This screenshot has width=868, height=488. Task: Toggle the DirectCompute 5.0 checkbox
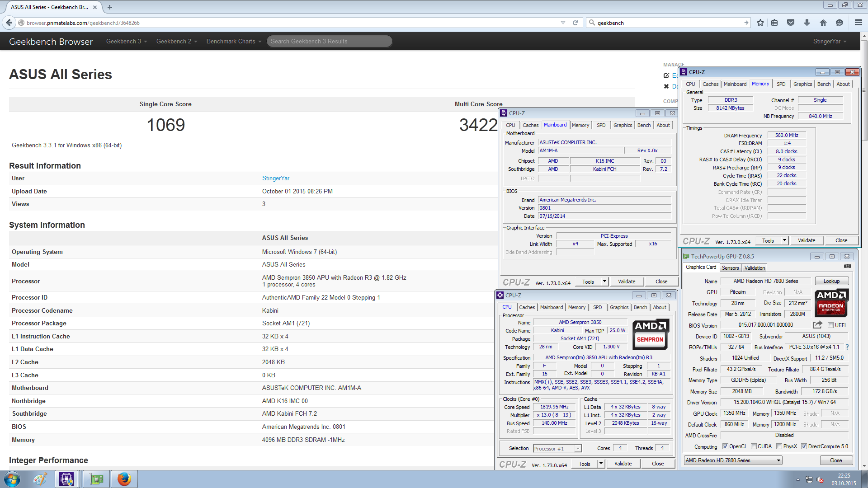(804, 446)
